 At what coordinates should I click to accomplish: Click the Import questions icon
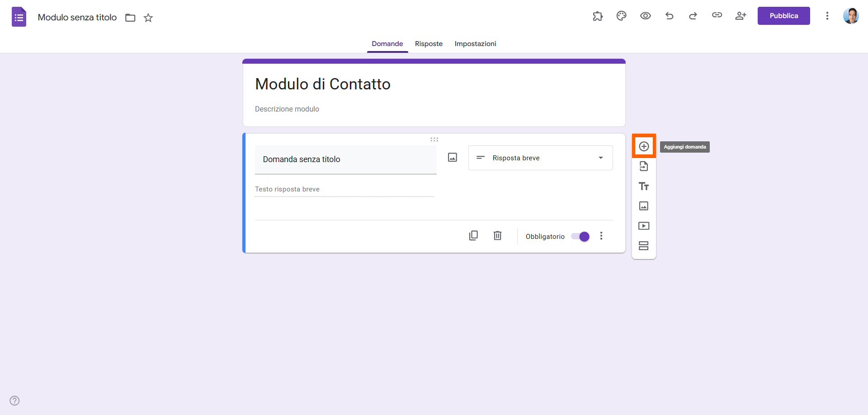644,166
